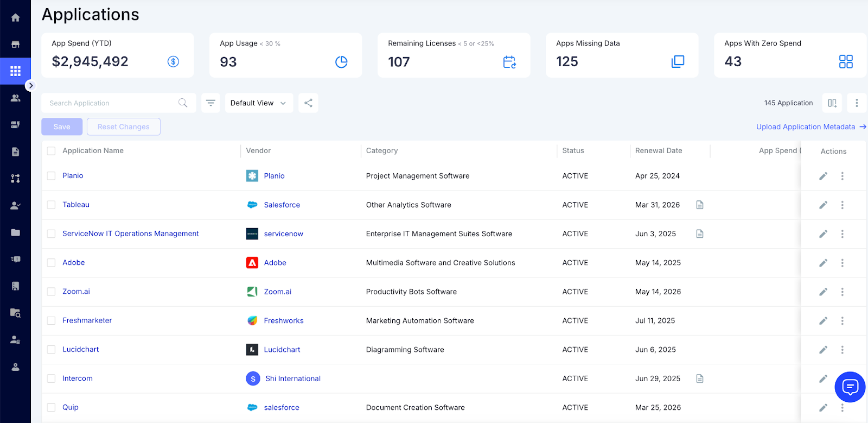Click the share view icon
868x423 pixels.
(308, 103)
